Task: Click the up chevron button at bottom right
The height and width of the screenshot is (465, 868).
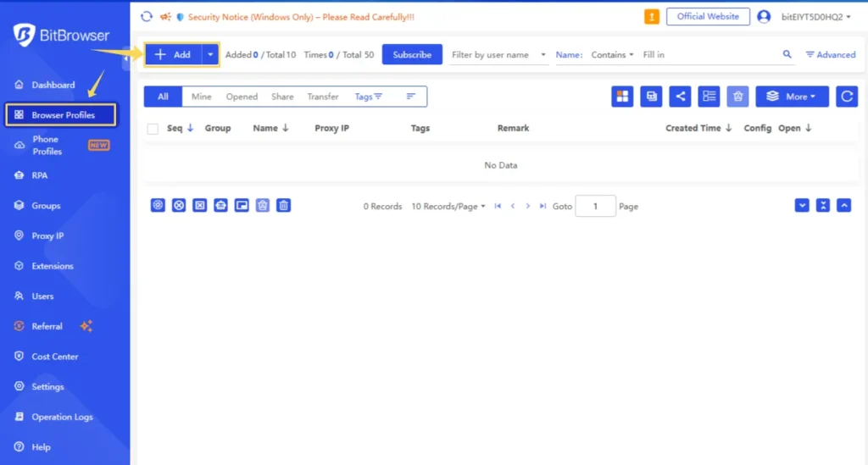Action: tap(843, 206)
